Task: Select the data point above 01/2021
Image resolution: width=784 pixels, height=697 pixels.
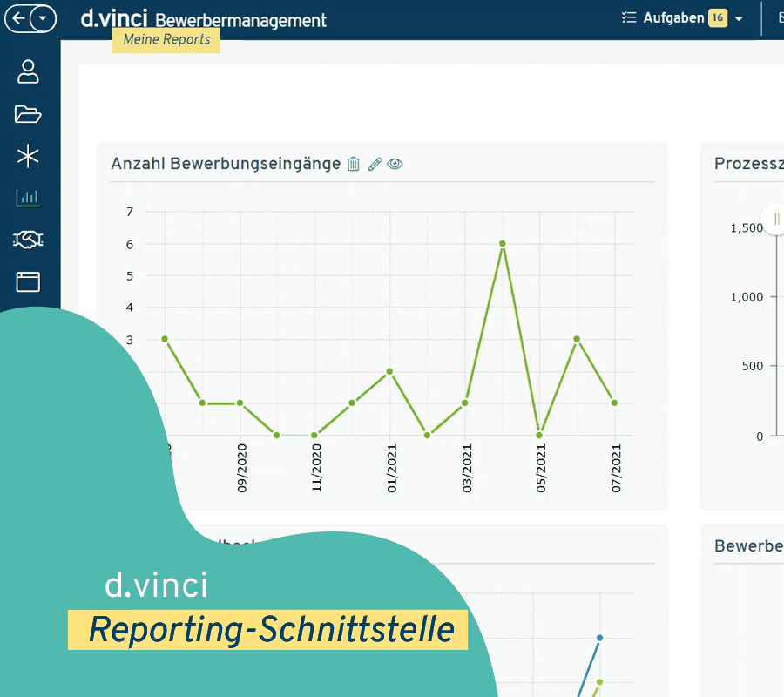Action: pos(389,371)
